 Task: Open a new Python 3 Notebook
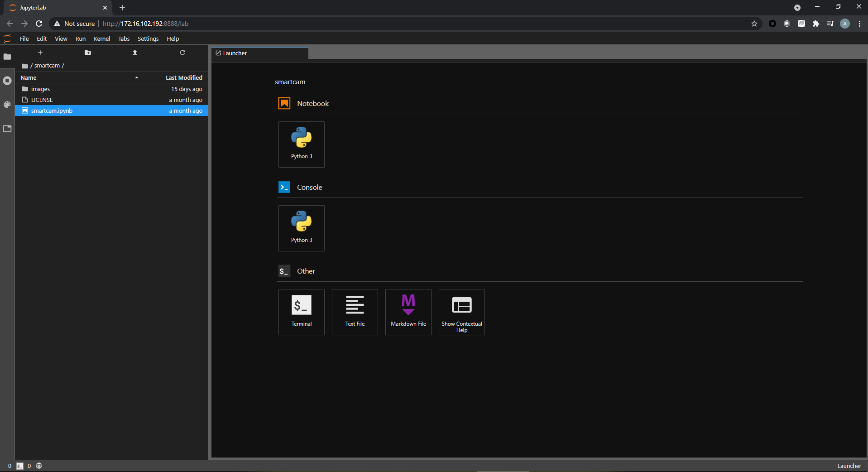(301, 144)
